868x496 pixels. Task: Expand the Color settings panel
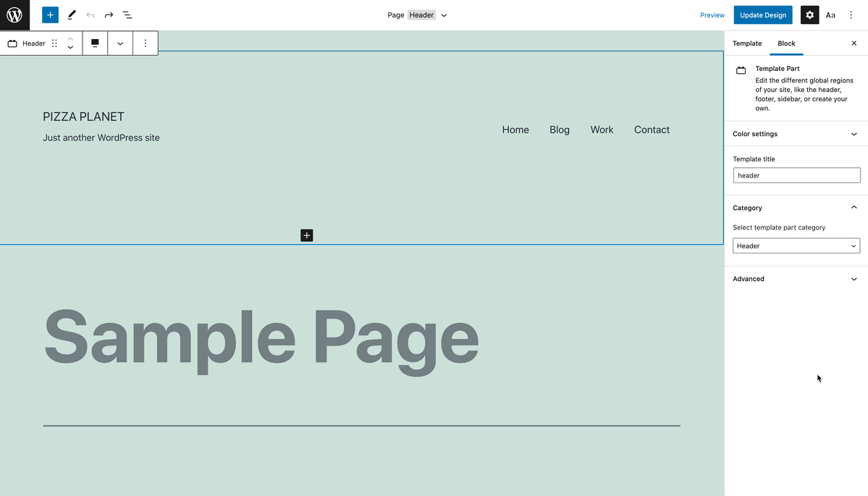click(796, 134)
